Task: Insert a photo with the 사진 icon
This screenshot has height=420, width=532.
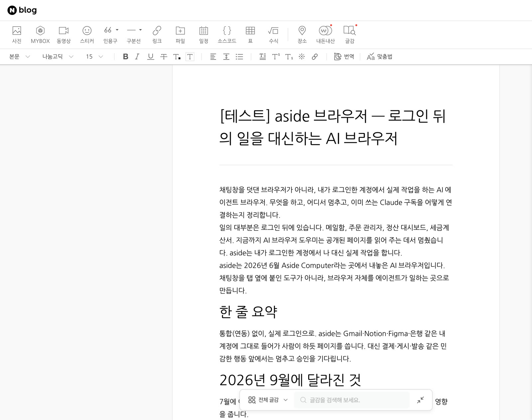Action: (x=17, y=35)
